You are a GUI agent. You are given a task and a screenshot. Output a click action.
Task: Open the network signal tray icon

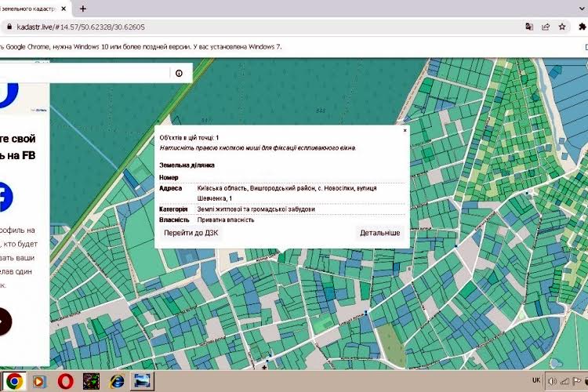(564, 382)
